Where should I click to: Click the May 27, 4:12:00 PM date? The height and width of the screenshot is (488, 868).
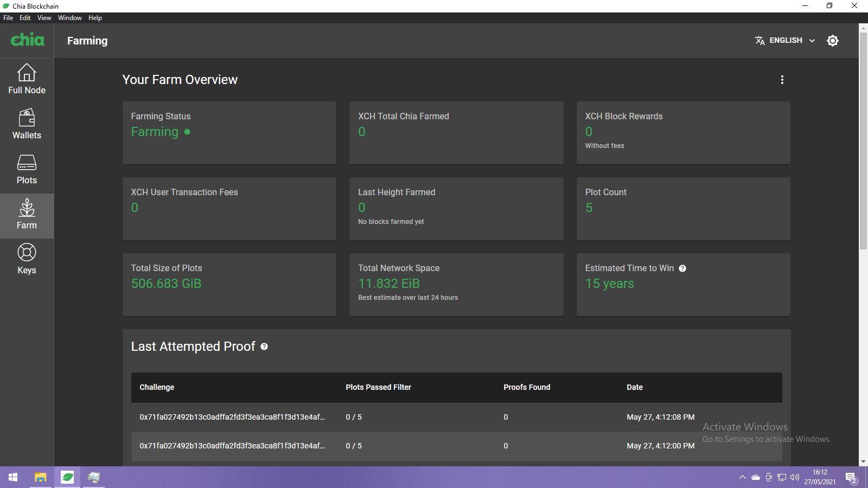coord(660,446)
